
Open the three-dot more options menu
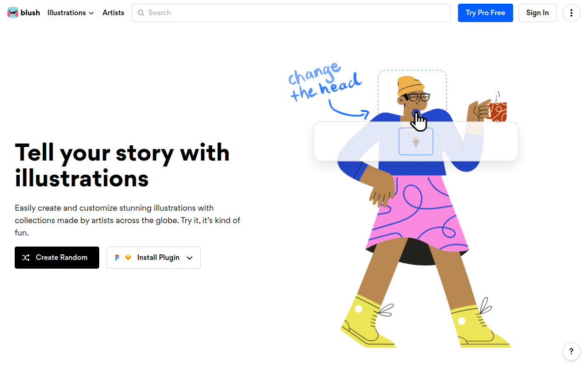pyautogui.click(x=571, y=13)
